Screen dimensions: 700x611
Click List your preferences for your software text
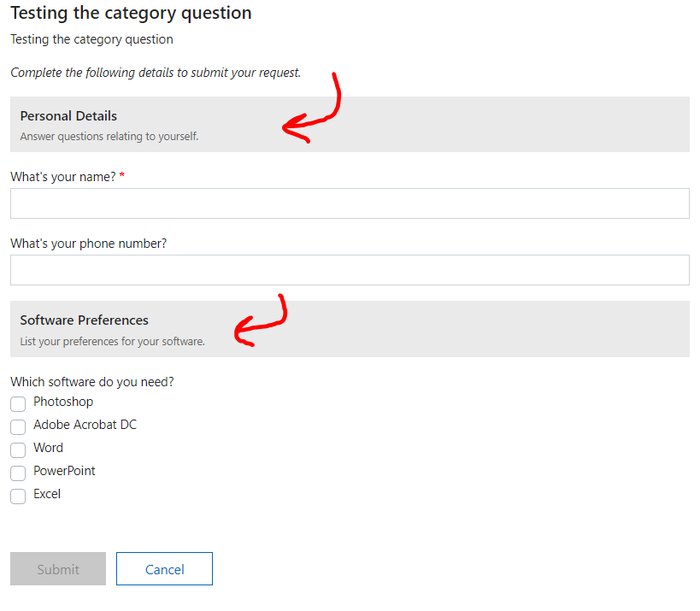point(112,340)
